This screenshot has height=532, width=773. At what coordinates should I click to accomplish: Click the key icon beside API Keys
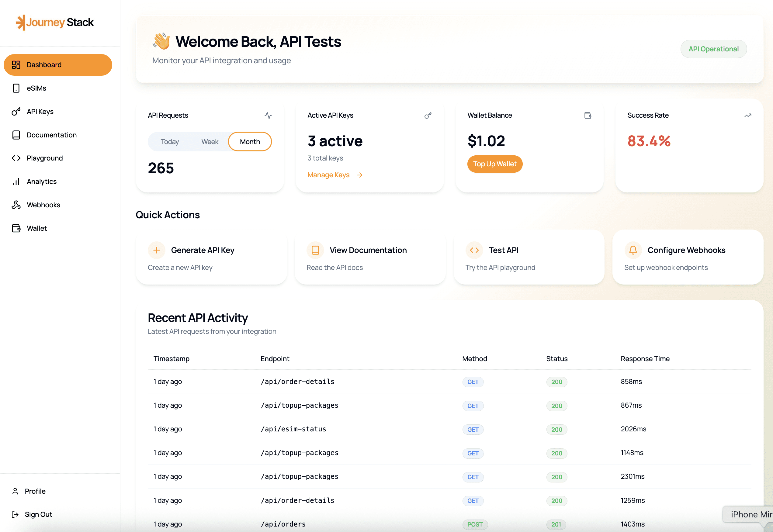pyautogui.click(x=16, y=112)
